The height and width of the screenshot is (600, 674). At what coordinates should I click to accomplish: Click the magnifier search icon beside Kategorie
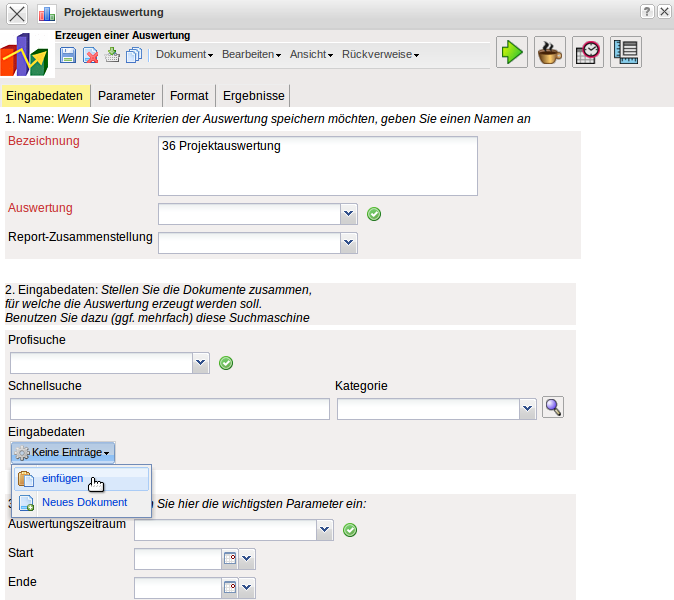(x=553, y=407)
